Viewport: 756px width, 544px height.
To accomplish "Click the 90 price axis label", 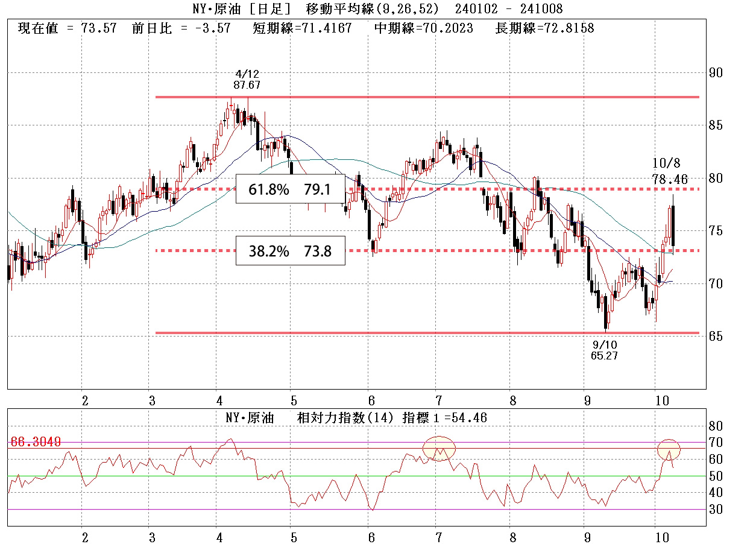I will tap(716, 73).
